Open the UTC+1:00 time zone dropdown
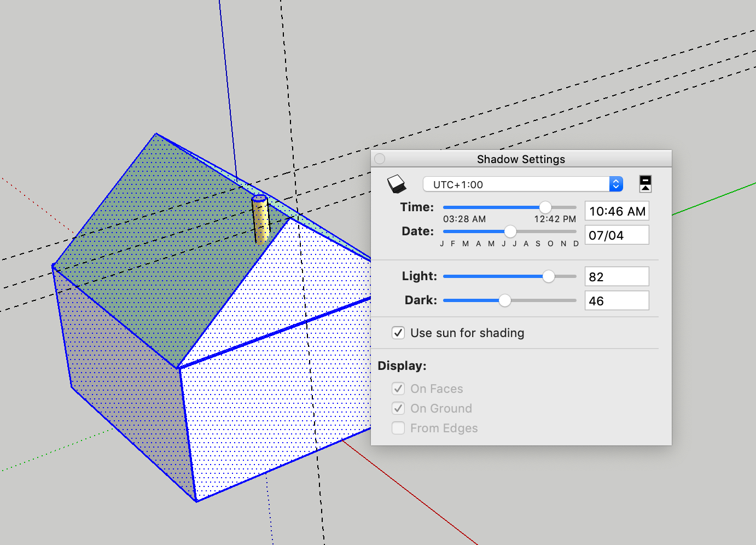This screenshot has width=756, height=545. point(523,184)
